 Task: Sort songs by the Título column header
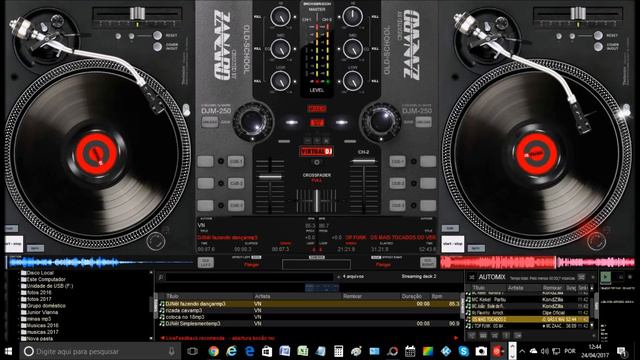172,296
